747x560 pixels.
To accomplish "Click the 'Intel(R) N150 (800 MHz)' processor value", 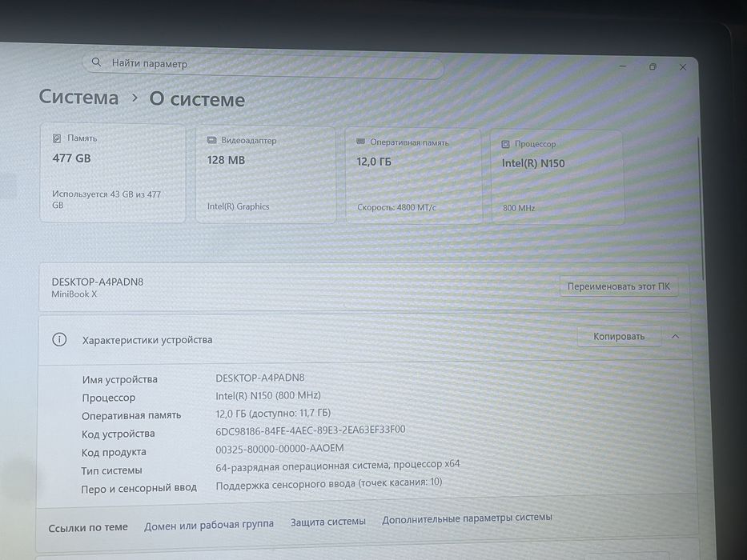I will [x=268, y=395].
